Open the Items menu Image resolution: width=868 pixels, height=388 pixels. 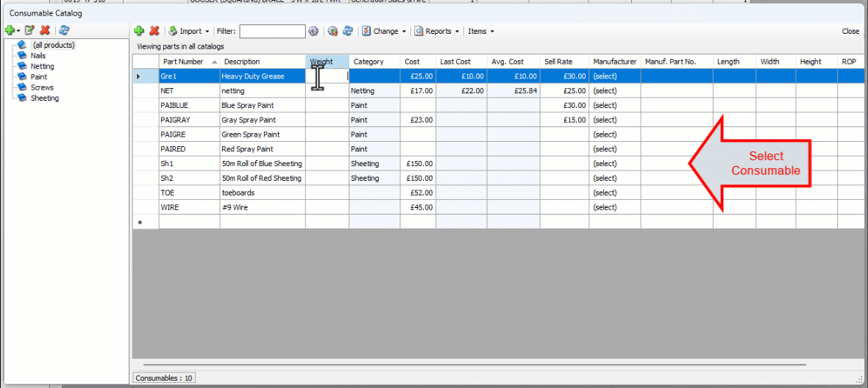481,32
